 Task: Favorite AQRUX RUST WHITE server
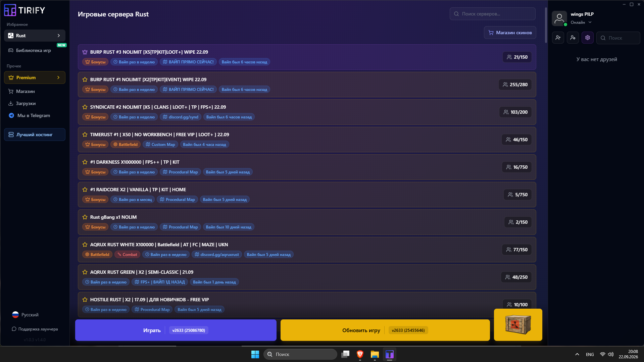pos(85,245)
